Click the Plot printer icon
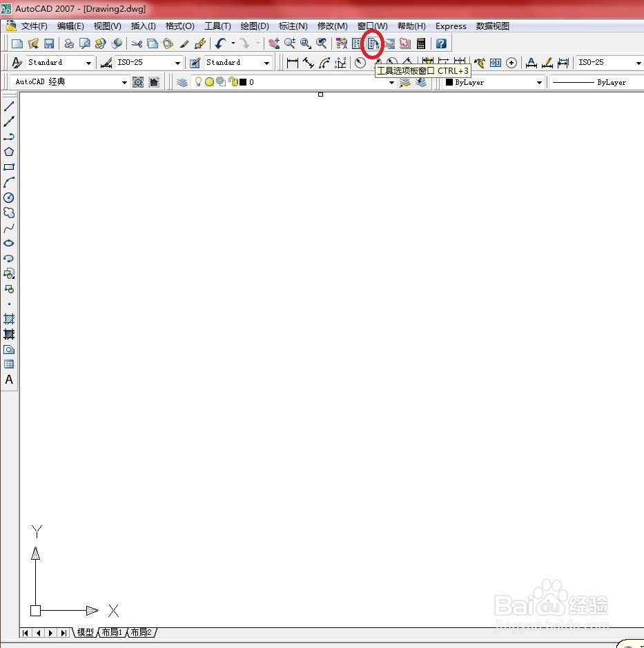Viewport: 644px width, 648px height. [69, 43]
